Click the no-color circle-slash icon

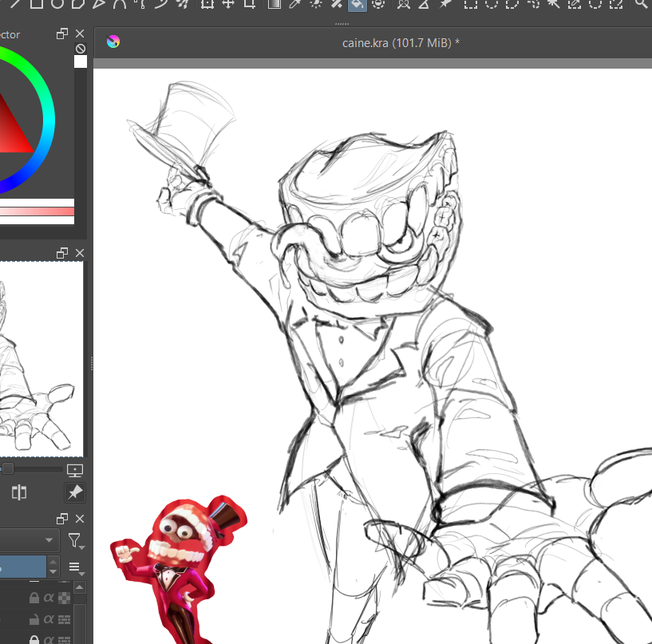(81, 49)
